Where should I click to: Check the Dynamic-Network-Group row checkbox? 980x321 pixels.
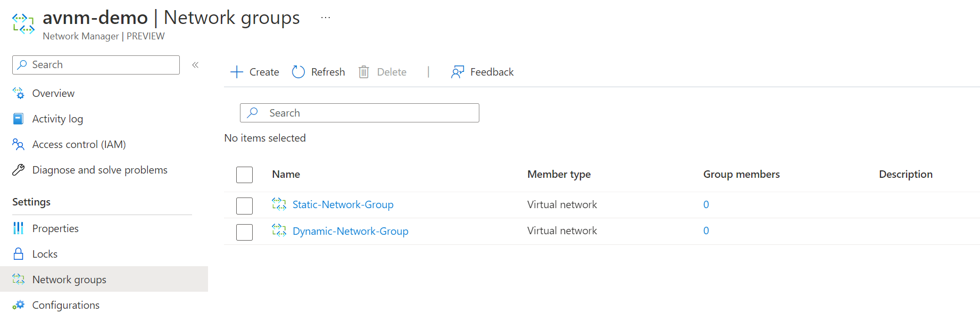[x=244, y=232]
